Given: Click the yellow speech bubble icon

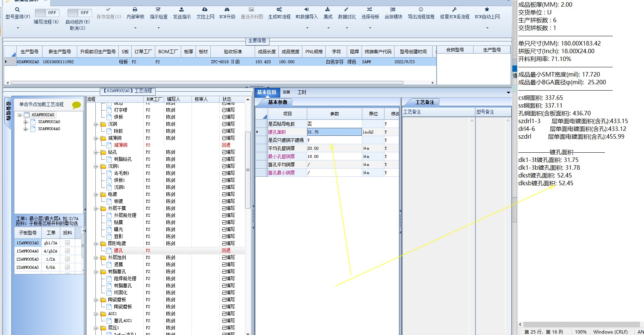Looking at the screenshot, I should coord(76,105).
